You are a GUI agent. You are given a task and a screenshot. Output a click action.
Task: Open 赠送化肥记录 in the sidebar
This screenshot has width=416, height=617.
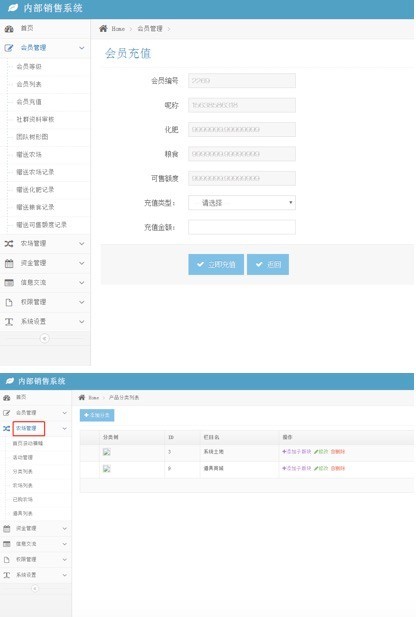(35, 190)
